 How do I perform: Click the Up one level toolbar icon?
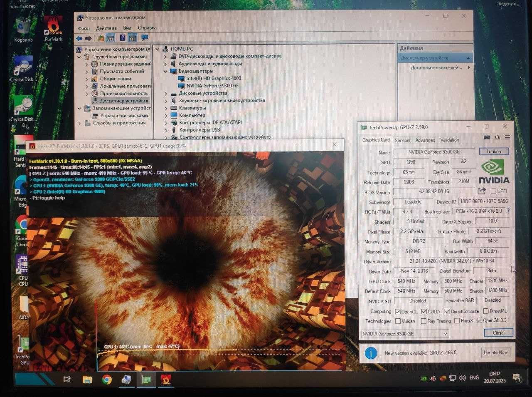[x=101, y=38]
